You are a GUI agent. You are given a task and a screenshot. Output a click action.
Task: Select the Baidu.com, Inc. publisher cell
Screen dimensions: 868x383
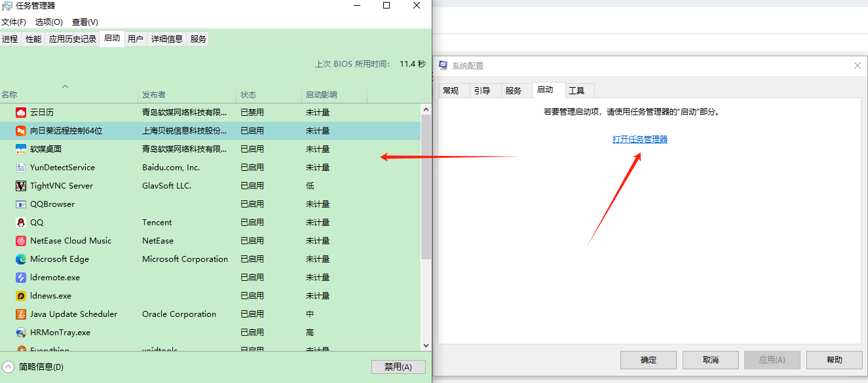pos(171,168)
